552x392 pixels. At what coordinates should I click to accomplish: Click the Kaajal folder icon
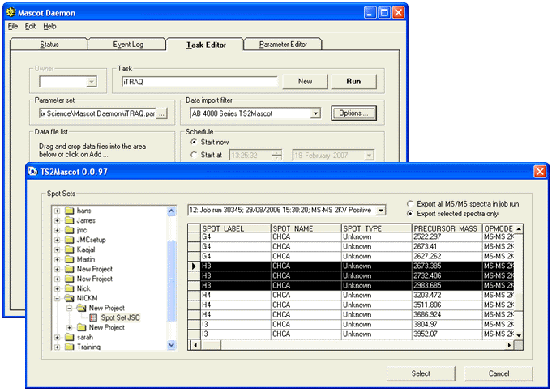coord(69,249)
